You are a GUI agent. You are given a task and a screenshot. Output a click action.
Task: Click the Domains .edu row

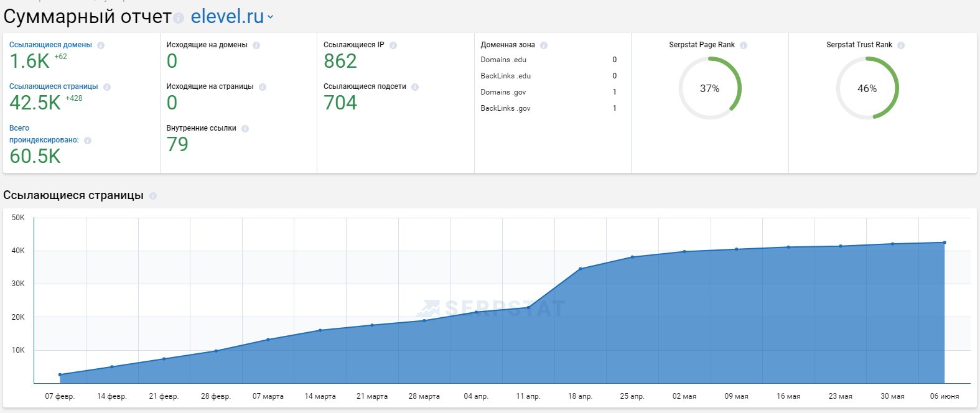pyautogui.click(x=548, y=60)
